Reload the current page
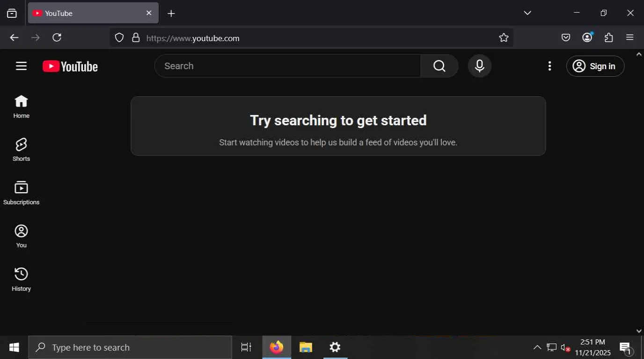The width and height of the screenshot is (644, 359). (x=57, y=38)
